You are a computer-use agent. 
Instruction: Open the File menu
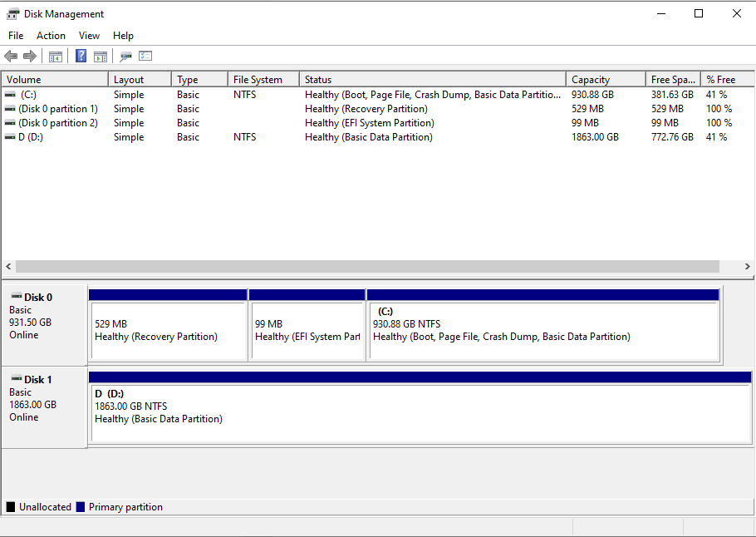click(16, 36)
